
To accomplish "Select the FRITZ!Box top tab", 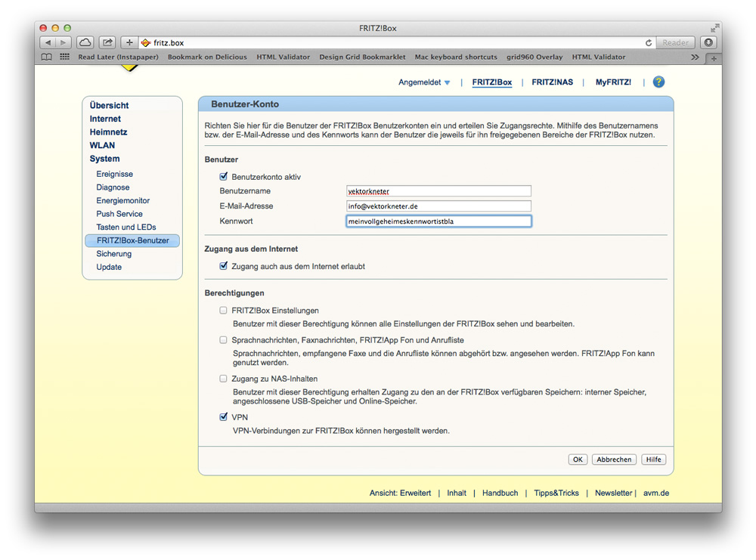I will [492, 82].
